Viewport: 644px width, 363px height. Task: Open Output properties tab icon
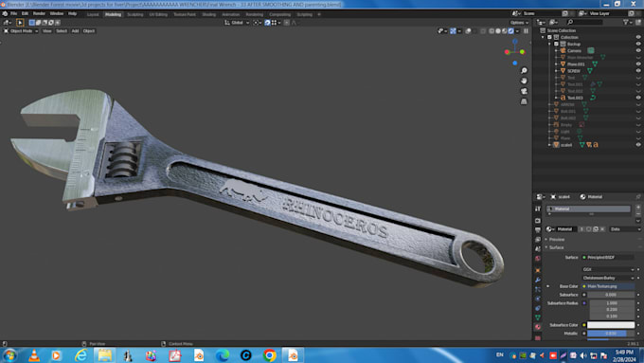tap(538, 229)
